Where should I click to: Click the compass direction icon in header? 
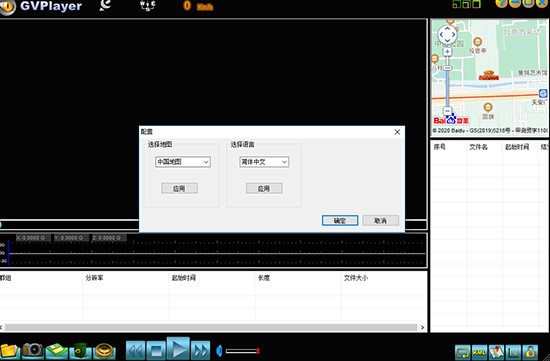(148, 6)
